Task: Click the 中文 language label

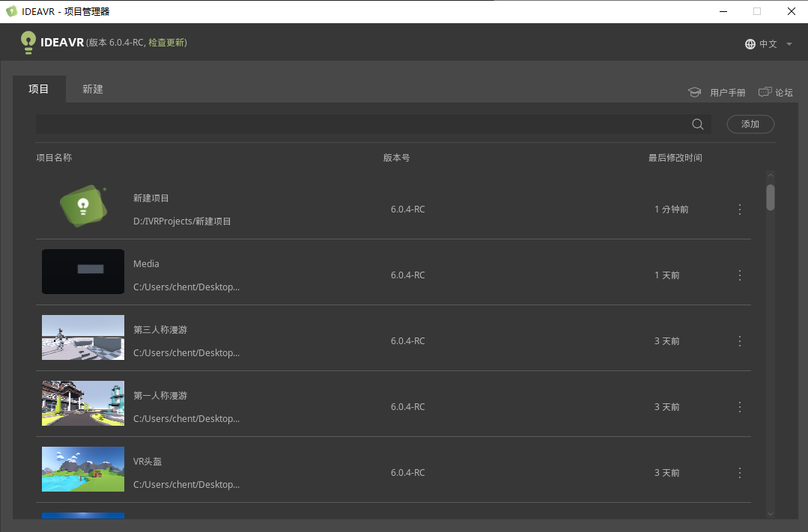Action: (x=768, y=44)
